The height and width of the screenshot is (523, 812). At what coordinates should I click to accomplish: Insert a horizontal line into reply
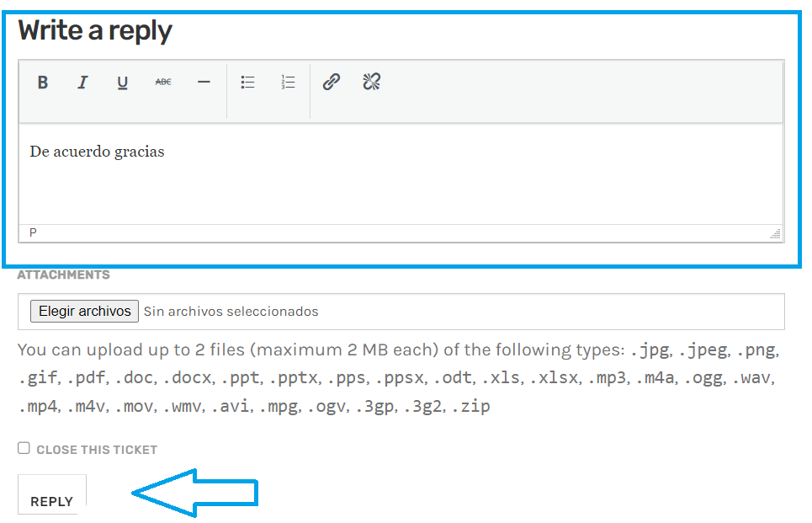coord(204,83)
